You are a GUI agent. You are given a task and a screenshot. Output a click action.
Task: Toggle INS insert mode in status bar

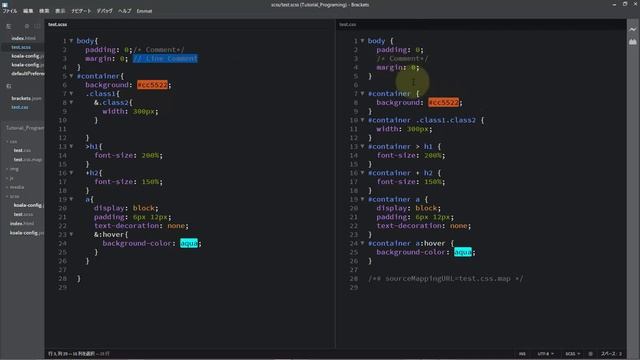(x=522, y=354)
